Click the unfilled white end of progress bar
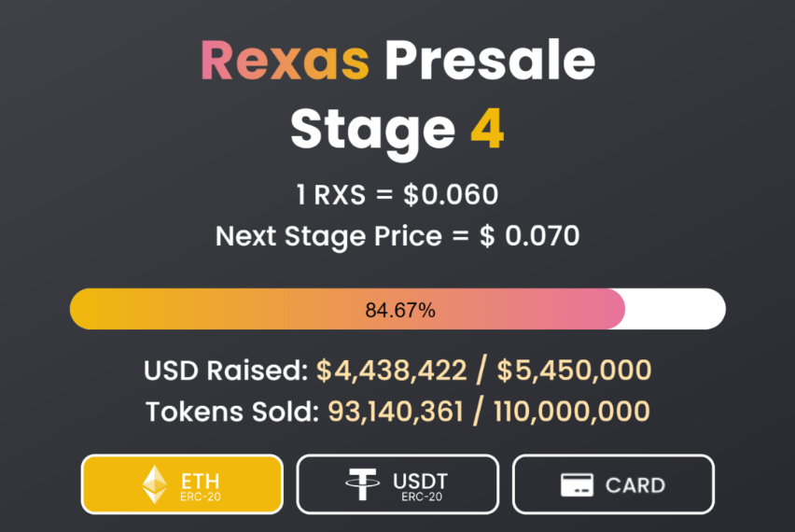 [x=675, y=309]
